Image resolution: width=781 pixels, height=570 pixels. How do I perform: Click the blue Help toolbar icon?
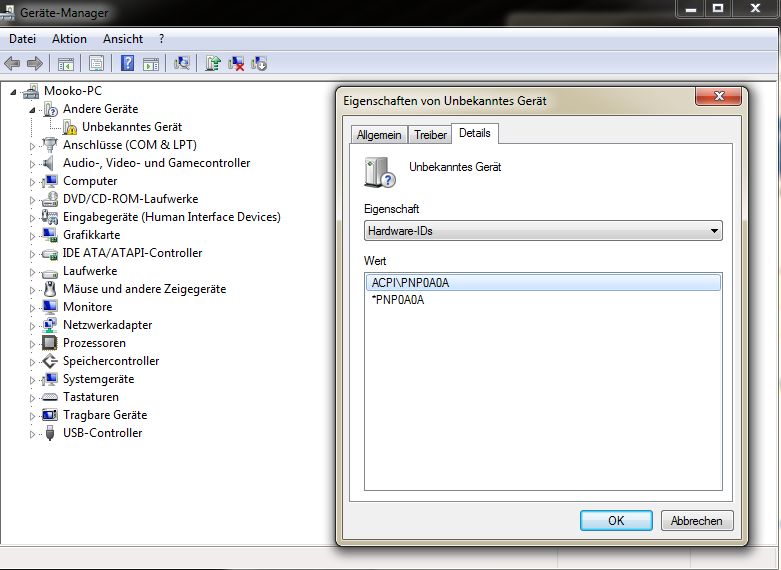point(127,63)
